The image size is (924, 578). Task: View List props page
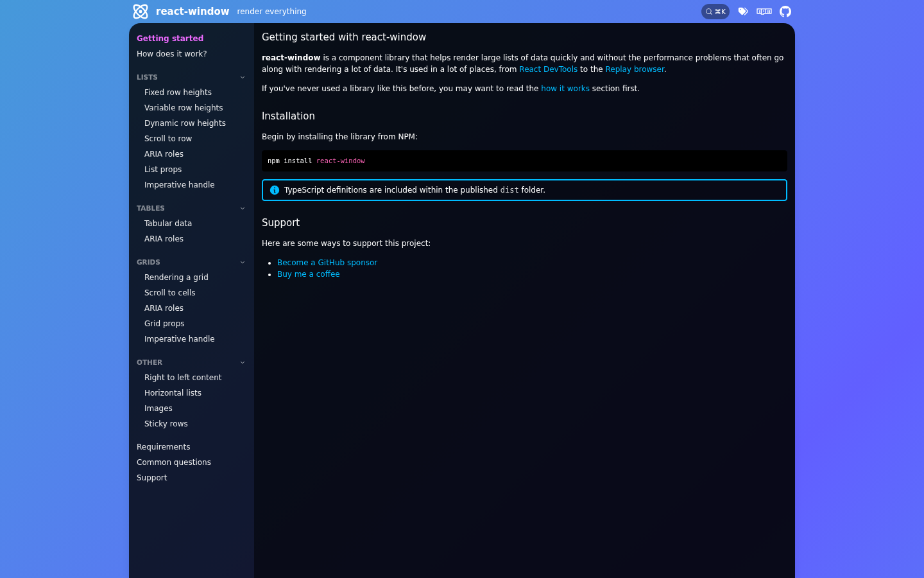pyautogui.click(x=163, y=170)
